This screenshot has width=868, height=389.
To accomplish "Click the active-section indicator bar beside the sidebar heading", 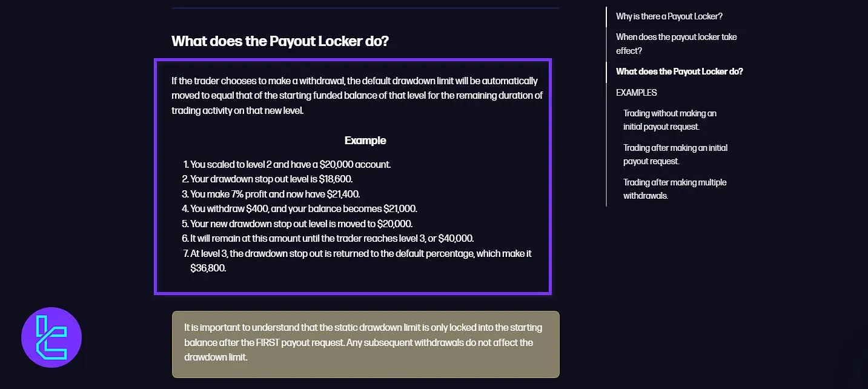I will pyautogui.click(x=608, y=71).
